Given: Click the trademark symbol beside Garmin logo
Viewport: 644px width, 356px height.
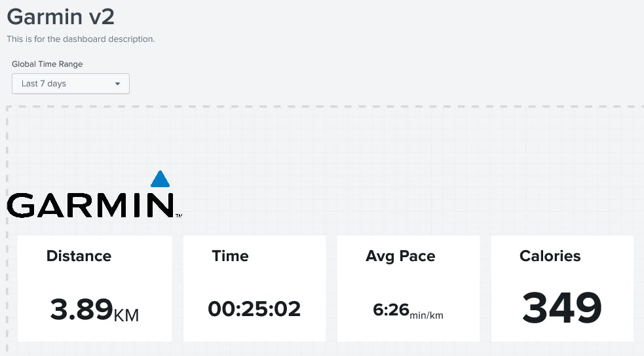Looking at the screenshot, I should [179, 215].
